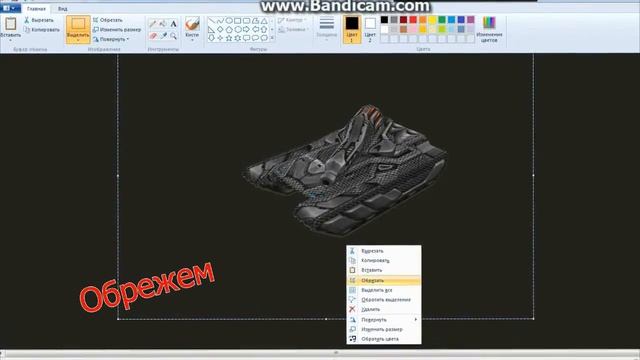640x360 pixels.
Task: Choose Выделить все in the context menu
Action: point(384,290)
